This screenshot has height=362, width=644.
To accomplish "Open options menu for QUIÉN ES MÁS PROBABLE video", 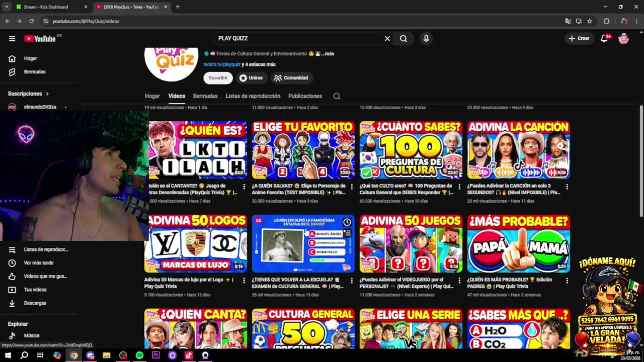I will [x=567, y=281].
